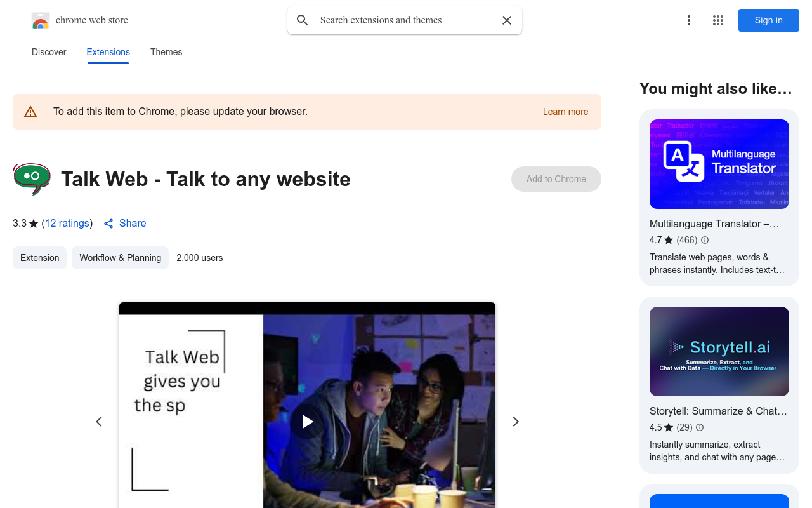Click the warning triangle icon in banner
Viewport: 812px width, 508px height.
click(x=30, y=112)
